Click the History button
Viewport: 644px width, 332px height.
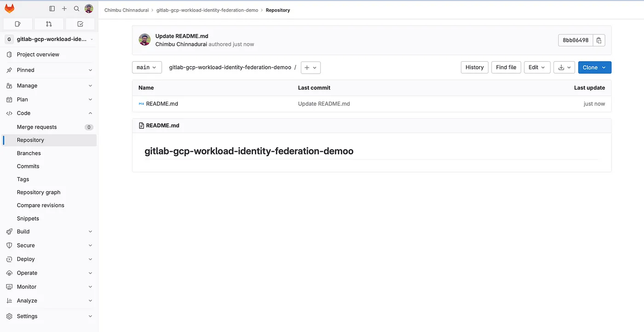(474, 67)
